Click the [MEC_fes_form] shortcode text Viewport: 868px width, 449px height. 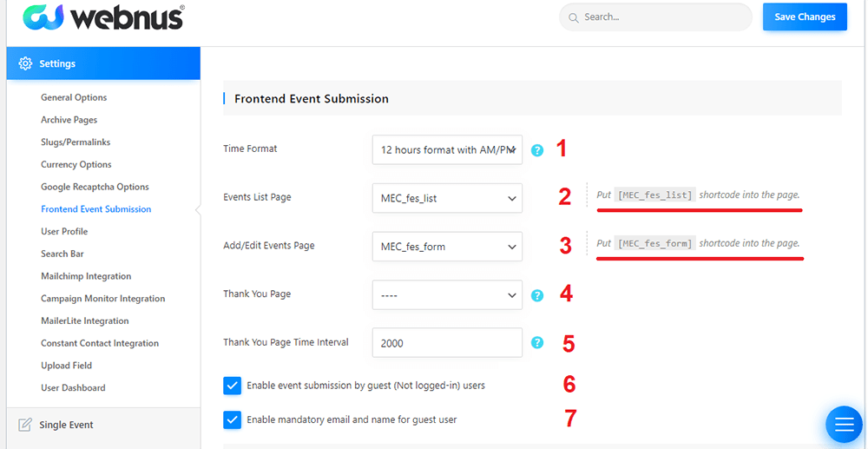(654, 243)
